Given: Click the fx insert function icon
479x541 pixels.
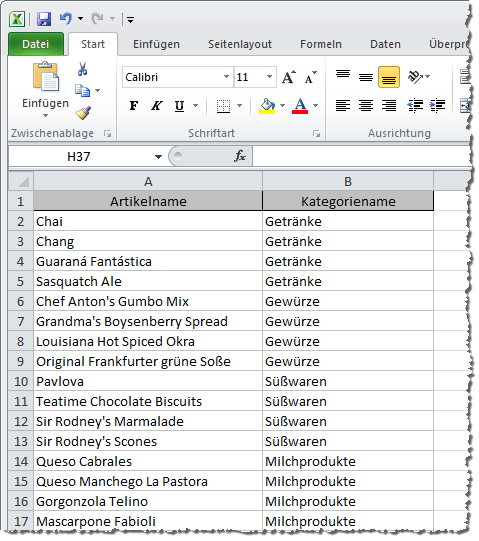Looking at the screenshot, I should point(240,156).
